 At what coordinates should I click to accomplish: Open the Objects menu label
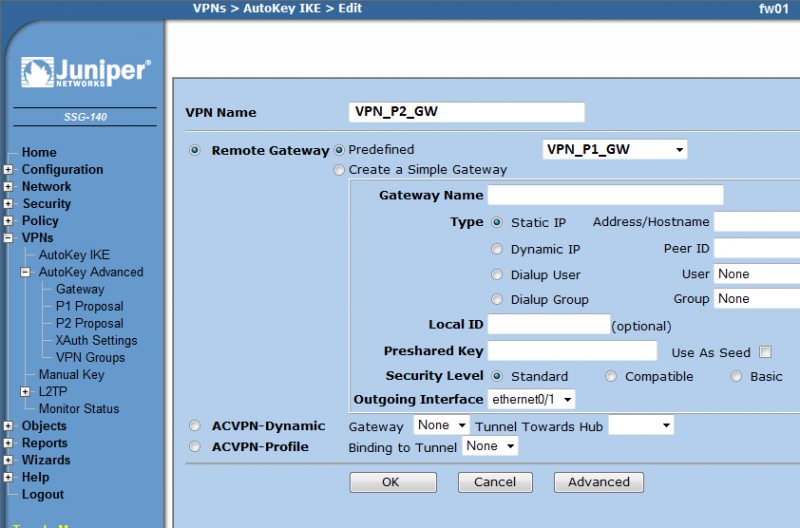pos(44,425)
